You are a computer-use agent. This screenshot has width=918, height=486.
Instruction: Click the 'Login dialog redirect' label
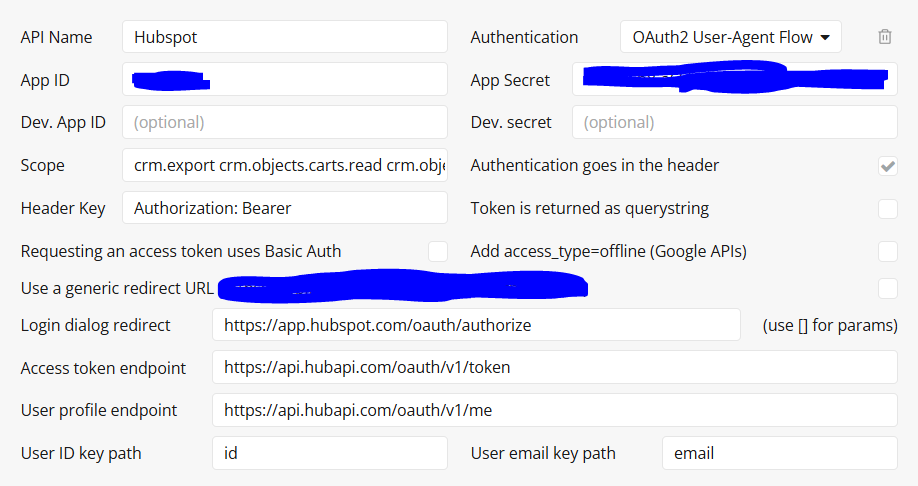(95, 325)
